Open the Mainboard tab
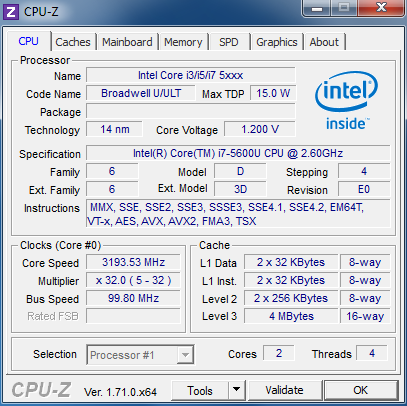The width and height of the screenshot is (407, 406). pyautogui.click(x=127, y=42)
